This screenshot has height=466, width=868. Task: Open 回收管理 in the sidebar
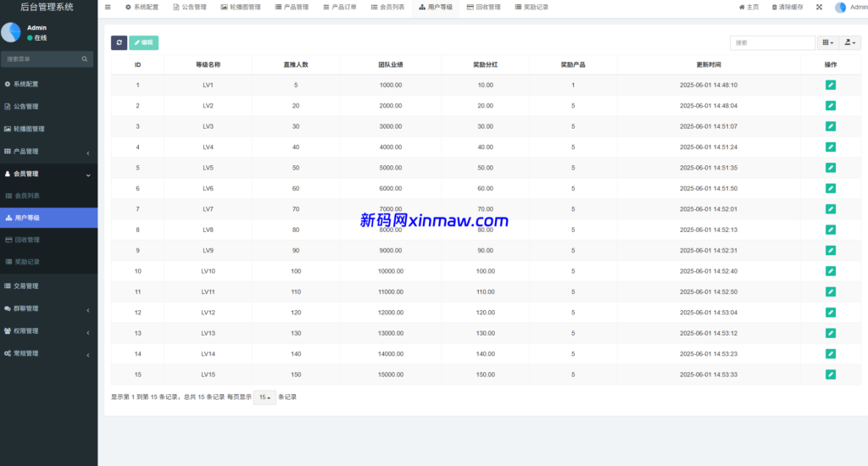(x=48, y=240)
